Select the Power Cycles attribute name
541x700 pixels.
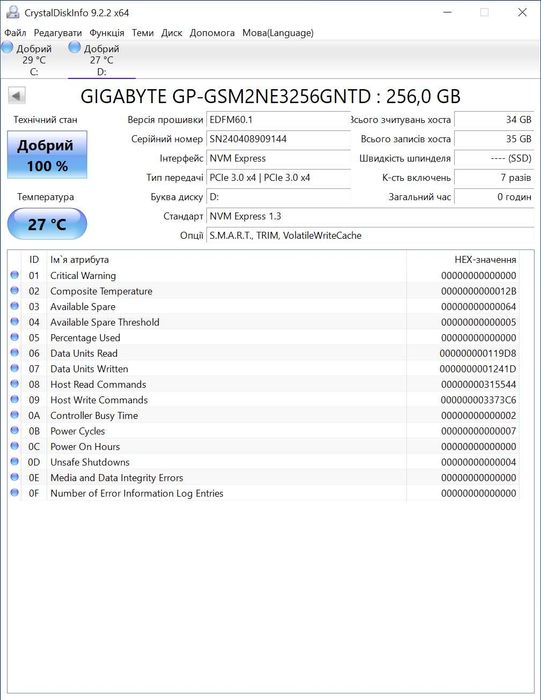(x=78, y=431)
